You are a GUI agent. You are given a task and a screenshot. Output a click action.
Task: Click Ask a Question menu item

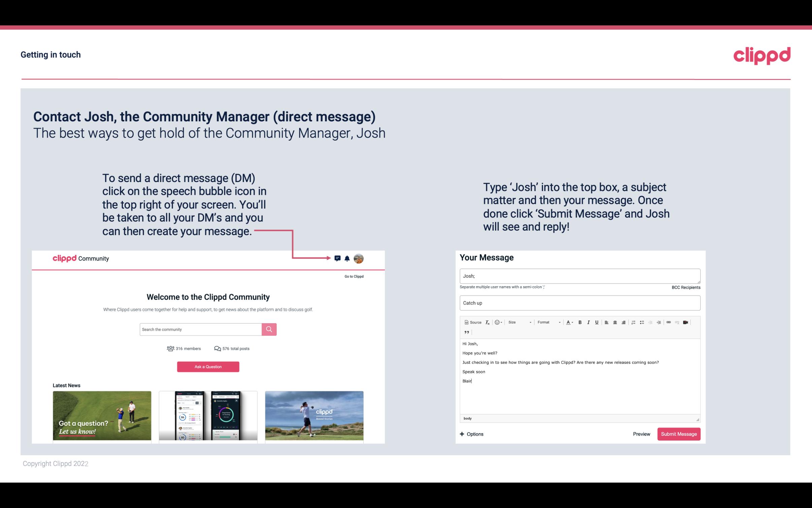pyautogui.click(x=208, y=366)
